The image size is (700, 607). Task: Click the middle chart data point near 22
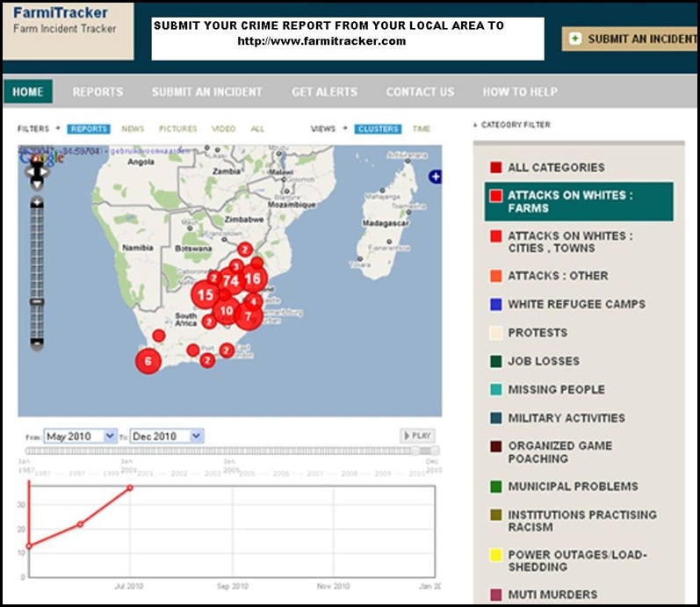click(x=80, y=524)
